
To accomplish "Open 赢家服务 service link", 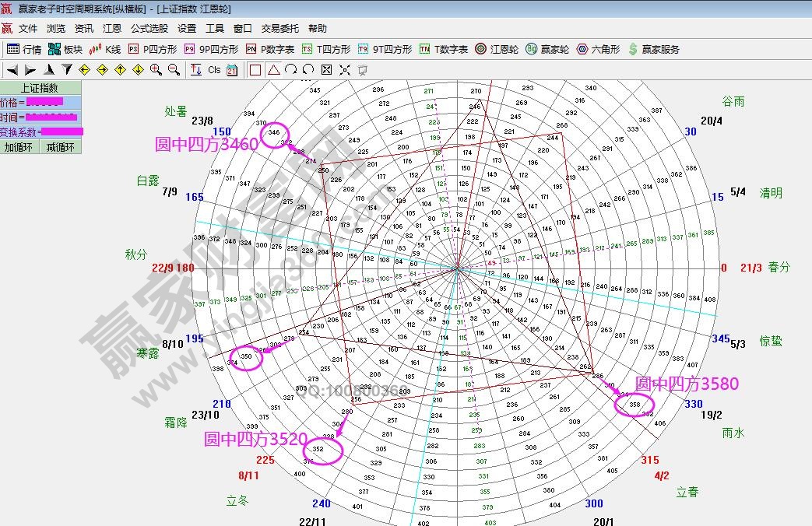I will pos(653,49).
